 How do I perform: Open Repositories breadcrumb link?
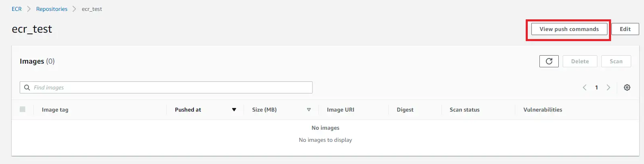52,9
